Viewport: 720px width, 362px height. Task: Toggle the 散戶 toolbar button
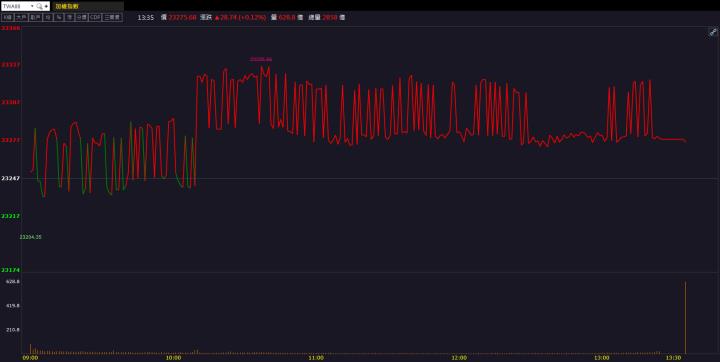click(35, 17)
